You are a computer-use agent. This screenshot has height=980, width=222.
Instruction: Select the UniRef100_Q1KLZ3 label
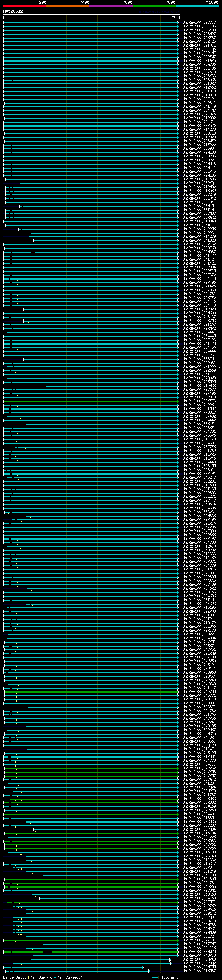coord(199,439)
